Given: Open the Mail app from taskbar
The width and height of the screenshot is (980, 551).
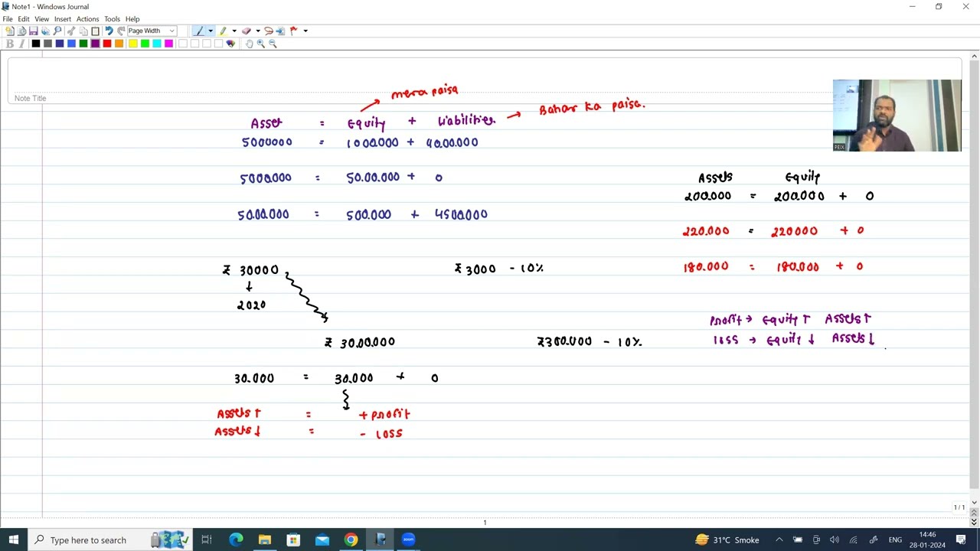Looking at the screenshot, I should click(x=322, y=540).
